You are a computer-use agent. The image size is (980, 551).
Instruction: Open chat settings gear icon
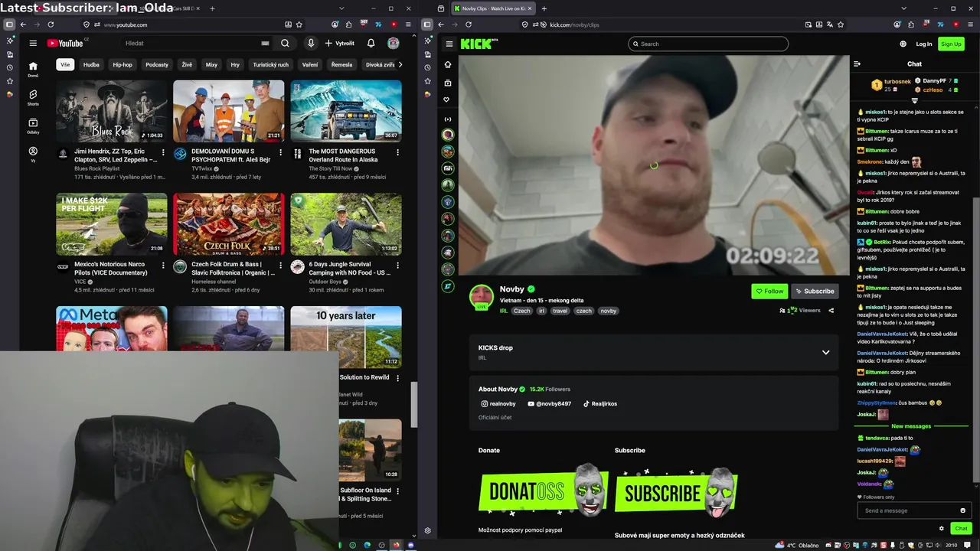(x=942, y=528)
